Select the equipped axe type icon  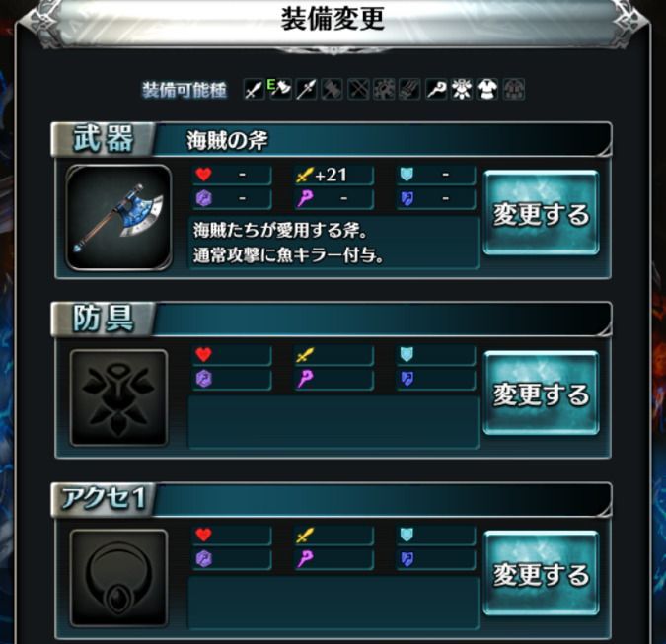pyautogui.click(x=280, y=90)
